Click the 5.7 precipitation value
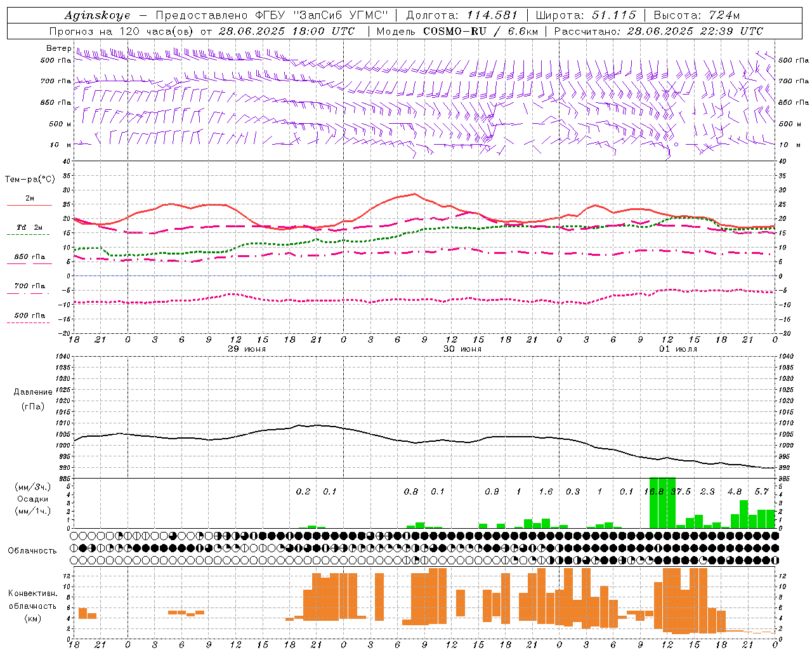Screen dimensions: 812x650 [762, 491]
